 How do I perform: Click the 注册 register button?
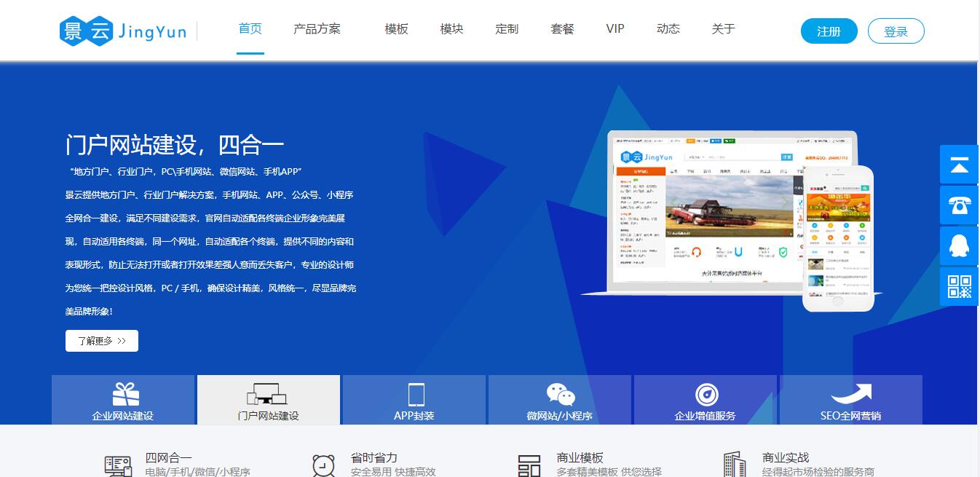829,31
